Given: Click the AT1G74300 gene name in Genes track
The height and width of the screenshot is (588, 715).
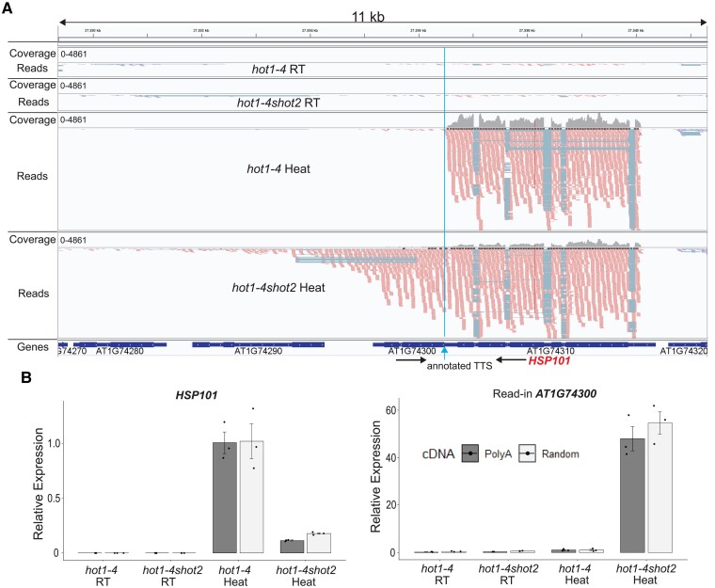Looking at the screenshot, I should click(412, 351).
